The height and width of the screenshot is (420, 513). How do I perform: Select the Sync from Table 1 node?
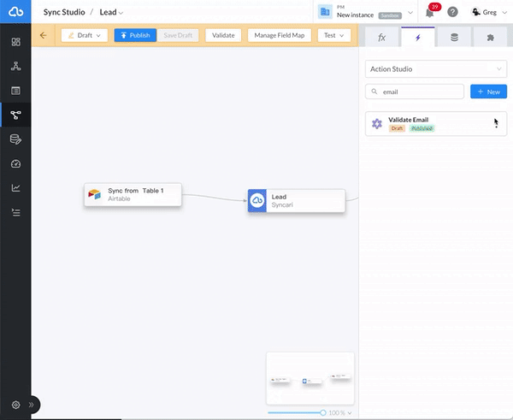pyautogui.click(x=133, y=194)
